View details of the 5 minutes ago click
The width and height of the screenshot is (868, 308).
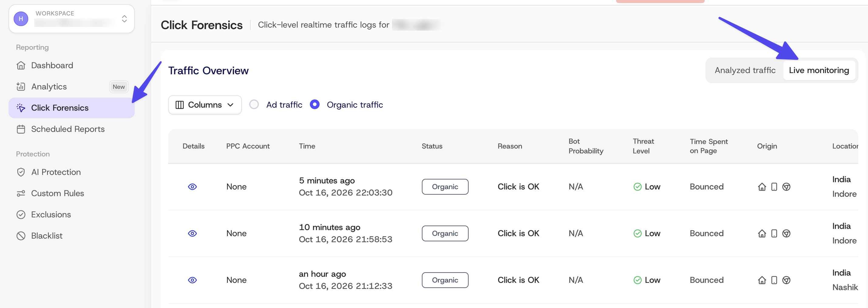[x=192, y=186]
